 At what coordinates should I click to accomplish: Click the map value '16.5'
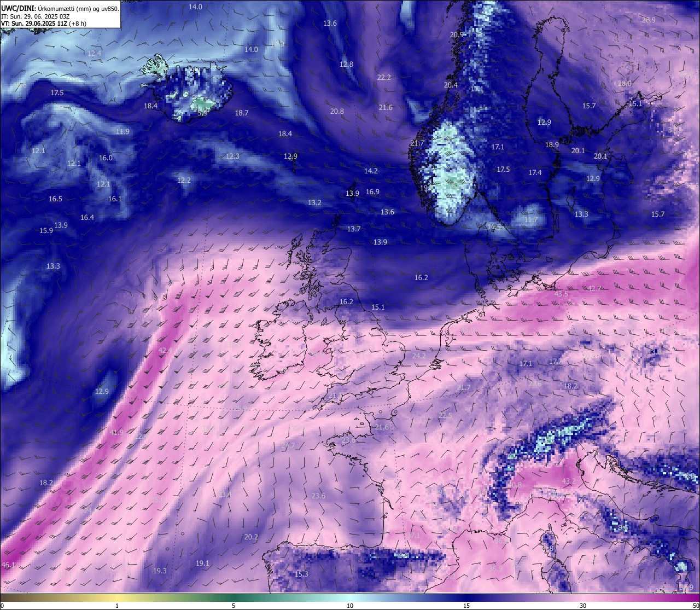click(55, 199)
